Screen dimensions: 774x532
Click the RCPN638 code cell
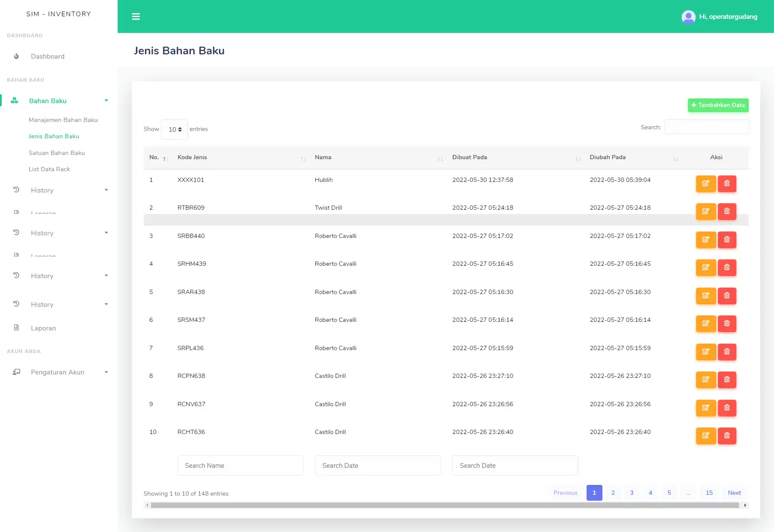191,376
